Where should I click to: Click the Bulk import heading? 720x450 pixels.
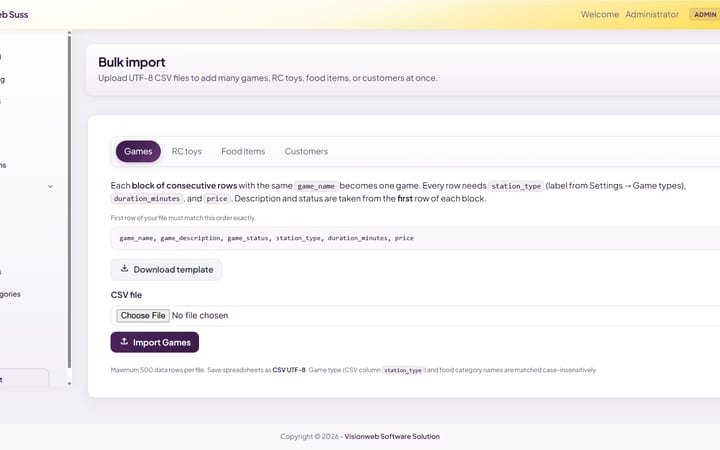click(x=132, y=62)
